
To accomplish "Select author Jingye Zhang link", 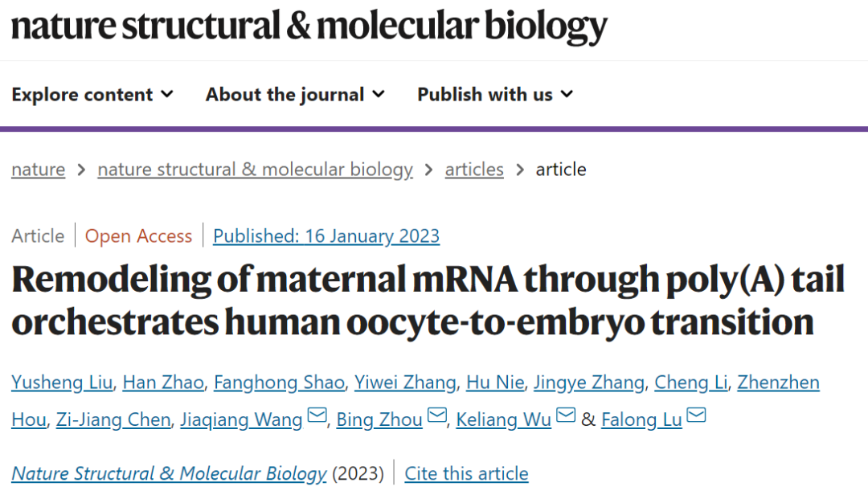I will [589, 382].
